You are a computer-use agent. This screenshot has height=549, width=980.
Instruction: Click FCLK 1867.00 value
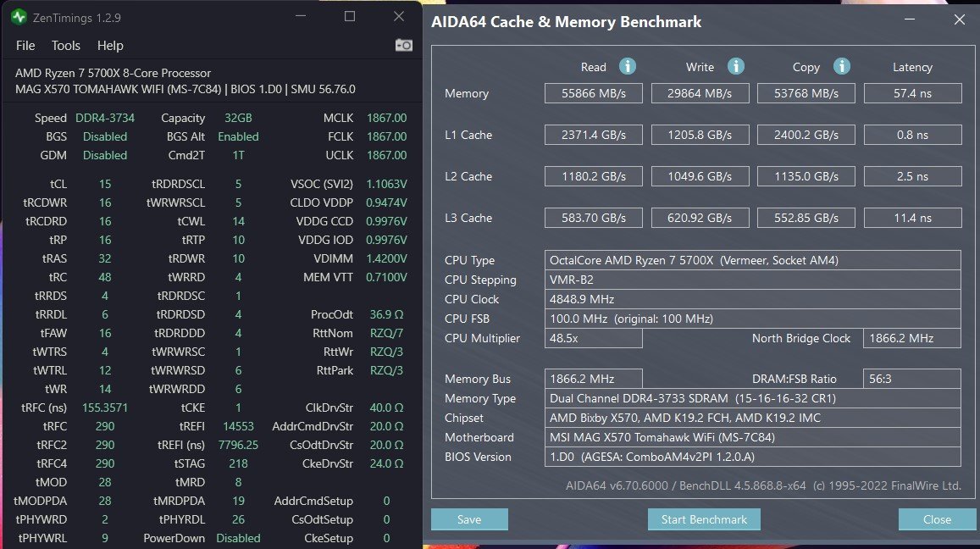point(386,136)
